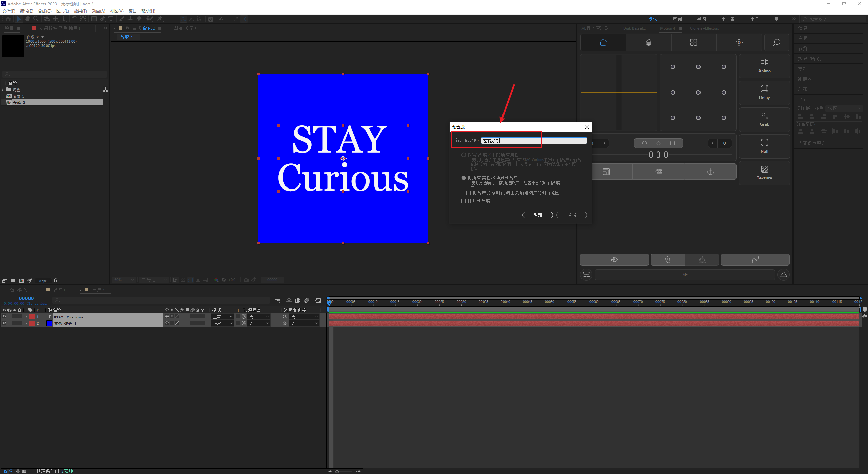The height and width of the screenshot is (474, 868).
Task: Open the 动画(A) menu
Action: [98, 11]
